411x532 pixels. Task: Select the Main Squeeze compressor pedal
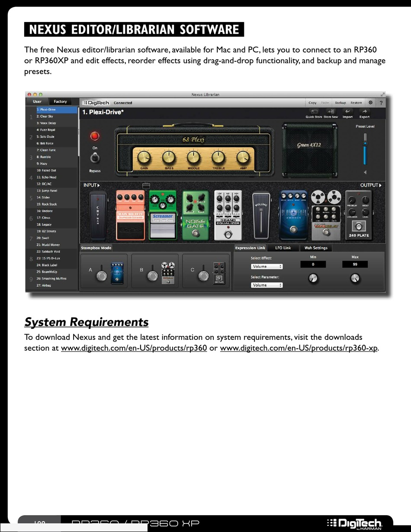pos(130,215)
